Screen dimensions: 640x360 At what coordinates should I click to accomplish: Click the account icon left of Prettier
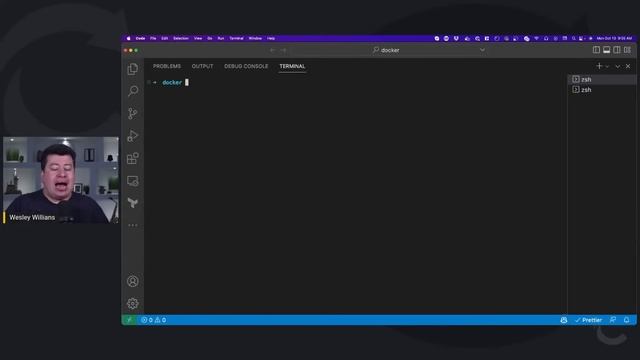(x=564, y=320)
